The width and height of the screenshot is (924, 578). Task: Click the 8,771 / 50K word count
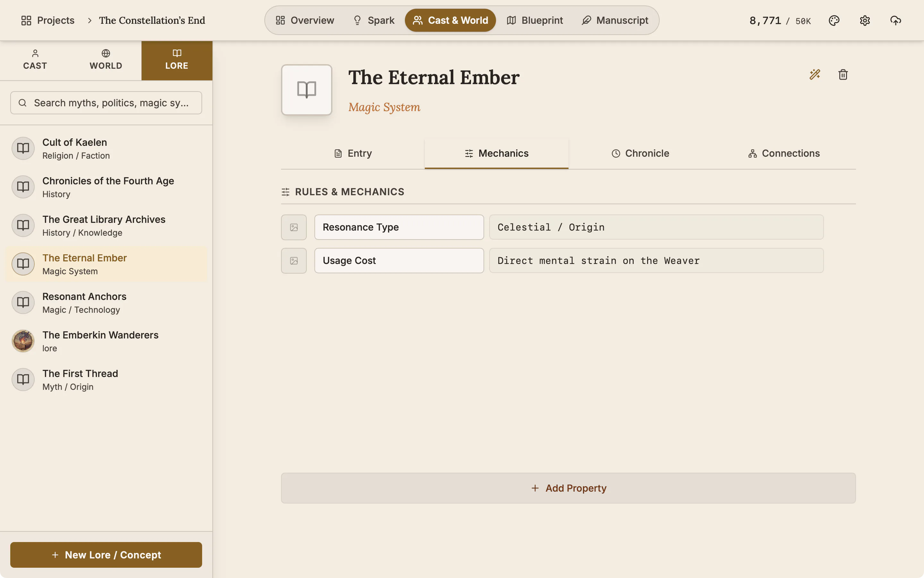pyautogui.click(x=780, y=21)
